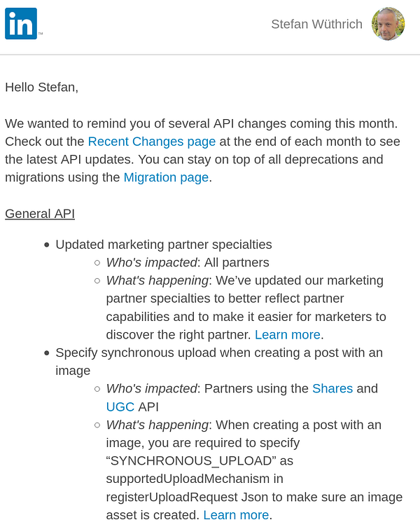Select the Updated marketing partner specialties bullet

[x=164, y=245]
